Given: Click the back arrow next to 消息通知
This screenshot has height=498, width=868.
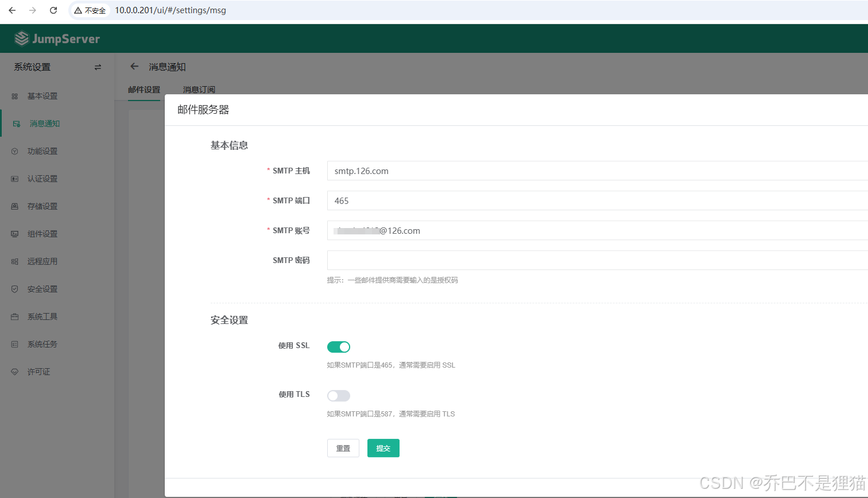Looking at the screenshot, I should pos(134,67).
